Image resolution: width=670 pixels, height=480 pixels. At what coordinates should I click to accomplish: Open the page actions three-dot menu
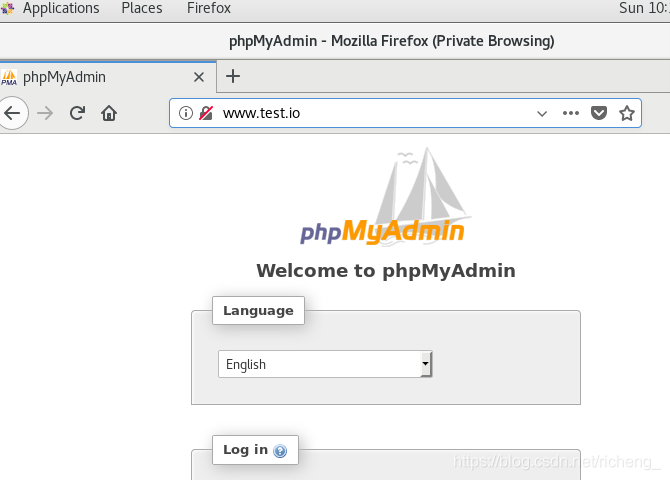(x=571, y=113)
